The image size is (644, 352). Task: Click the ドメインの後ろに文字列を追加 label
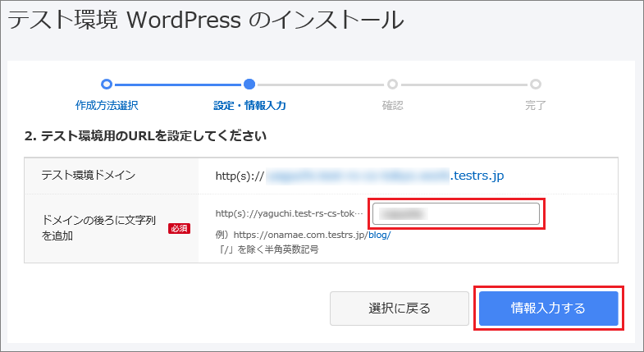(98, 228)
